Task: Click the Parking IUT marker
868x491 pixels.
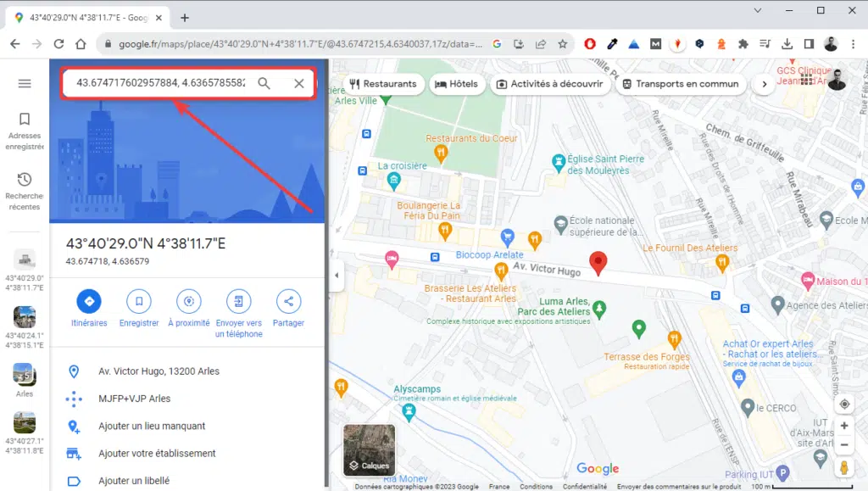Action: (x=782, y=473)
